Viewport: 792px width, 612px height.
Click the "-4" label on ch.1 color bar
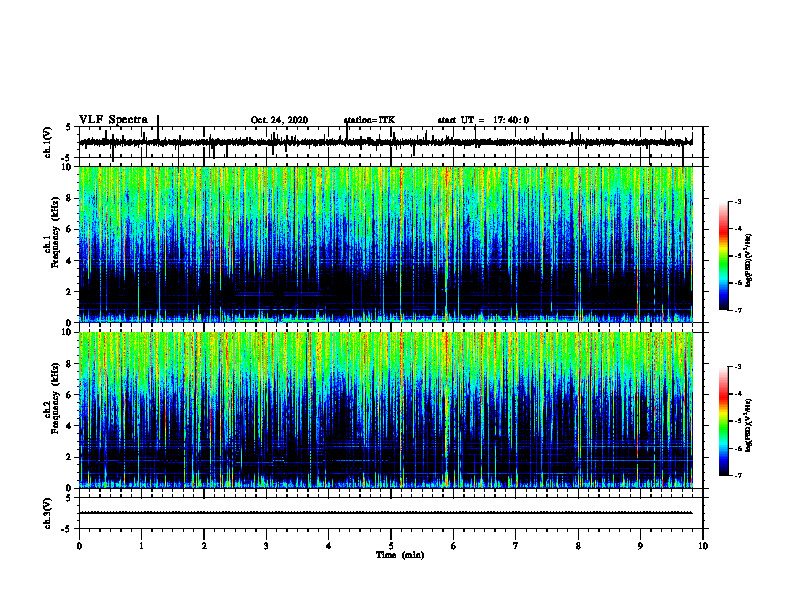tap(737, 229)
